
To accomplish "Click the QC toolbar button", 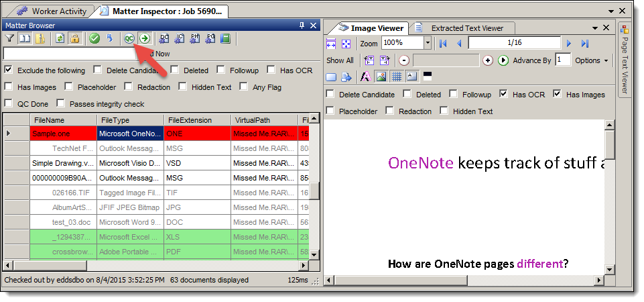I will pos(129,39).
